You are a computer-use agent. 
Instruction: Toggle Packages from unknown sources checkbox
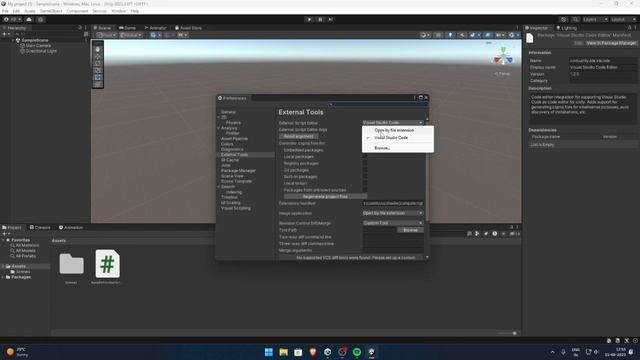click(x=365, y=190)
